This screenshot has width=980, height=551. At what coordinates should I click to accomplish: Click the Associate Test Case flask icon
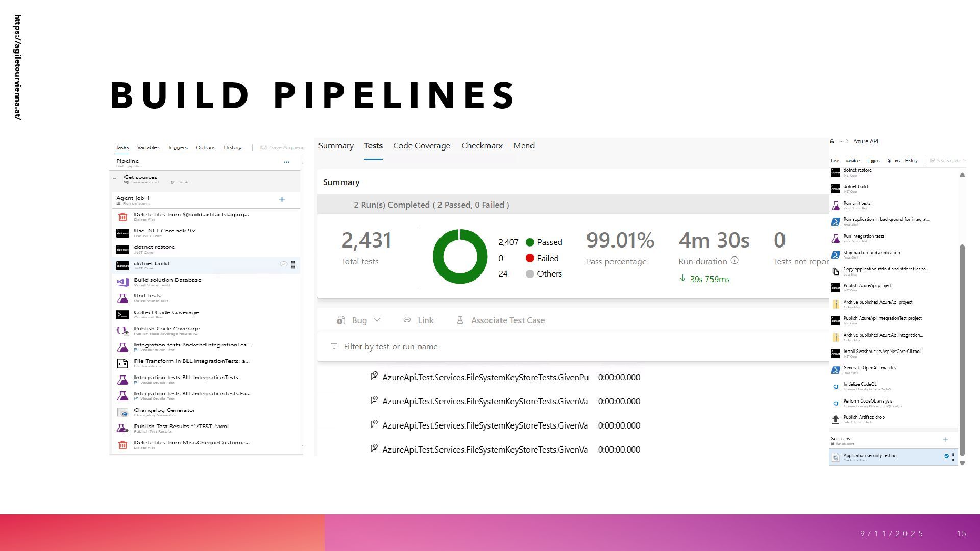pyautogui.click(x=460, y=320)
